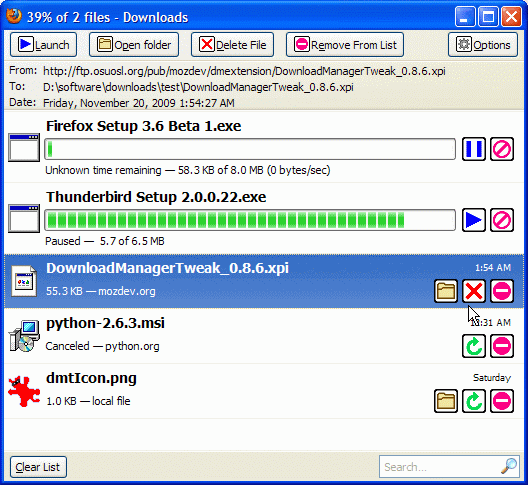Click Open folder in the toolbar
Viewport: 528px width, 485px height.
click(134, 44)
